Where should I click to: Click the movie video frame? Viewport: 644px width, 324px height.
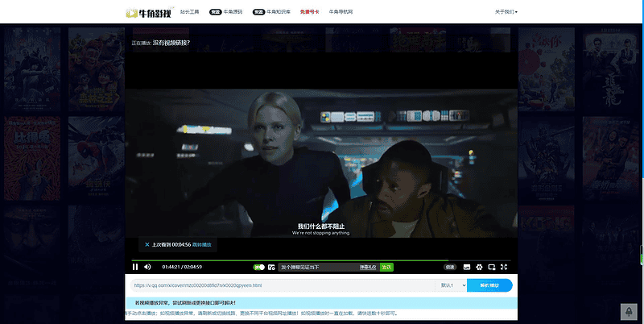pyautogui.click(x=321, y=164)
